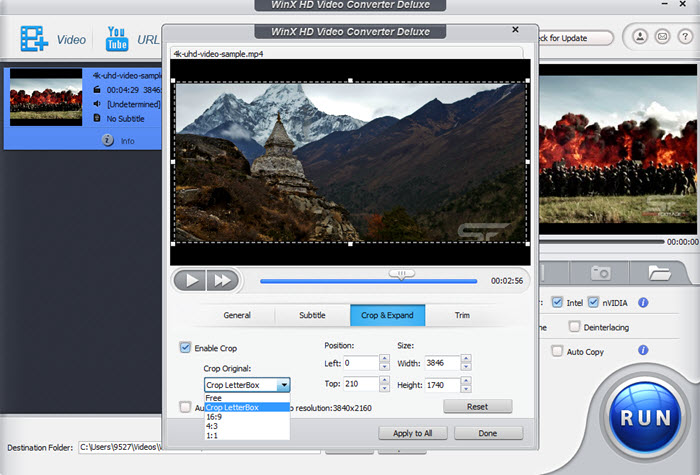Open the help question mark icon

[x=685, y=36]
